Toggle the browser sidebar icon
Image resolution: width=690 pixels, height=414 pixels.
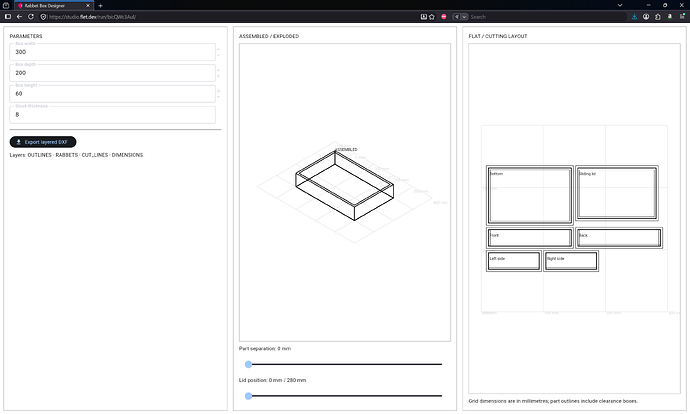pyautogui.click(x=7, y=17)
